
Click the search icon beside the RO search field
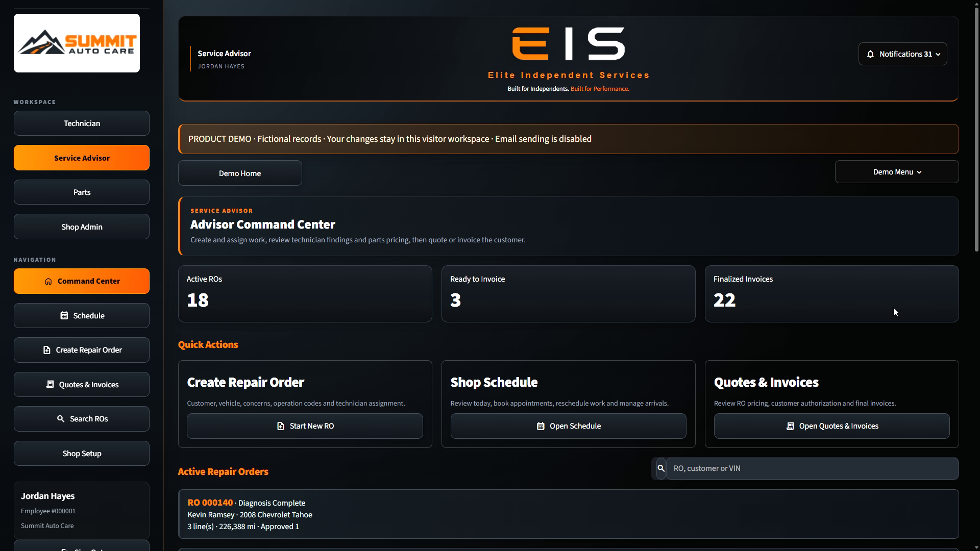tap(661, 468)
